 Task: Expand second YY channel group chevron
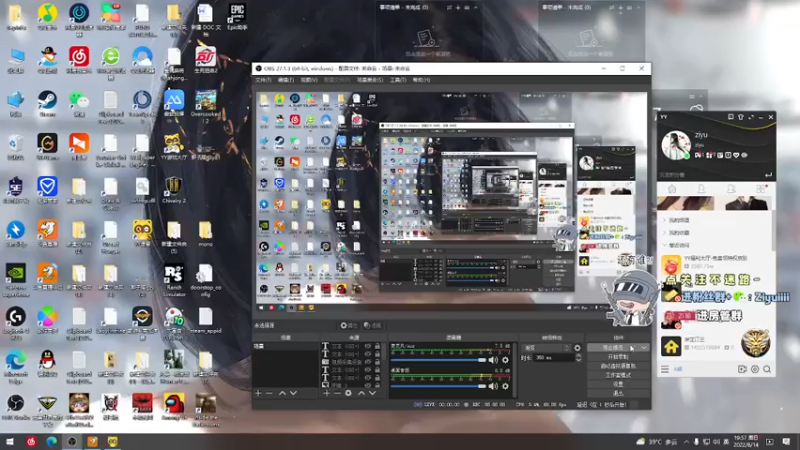tap(665, 233)
